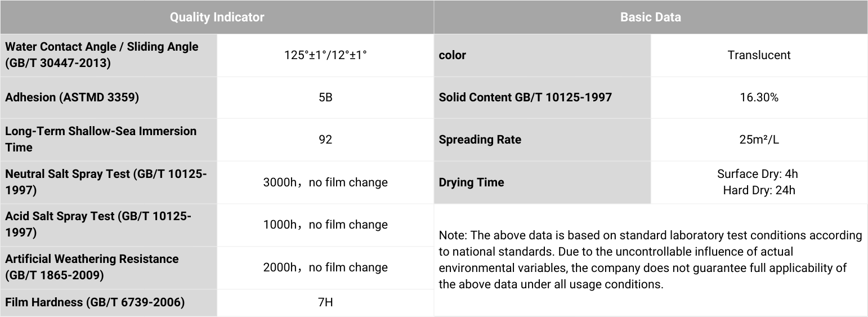This screenshot has height=317, width=868.
Task: Click the 5B adhesion value
Action: click(325, 97)
